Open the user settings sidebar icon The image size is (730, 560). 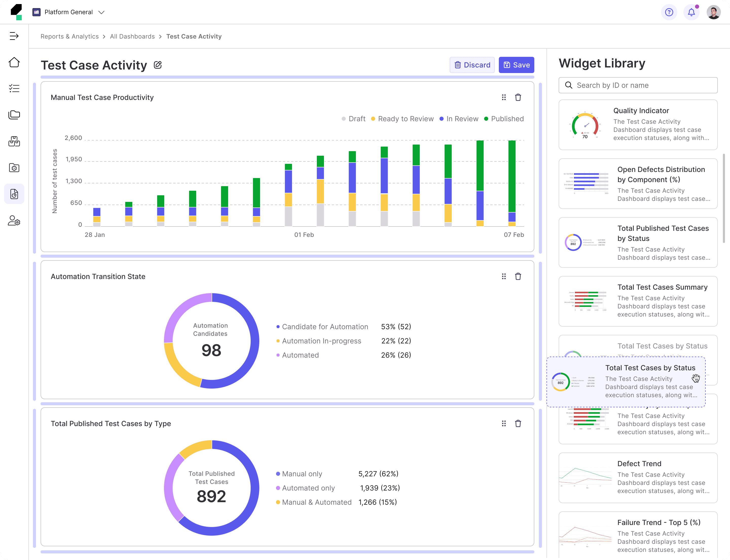coord(14,221)
